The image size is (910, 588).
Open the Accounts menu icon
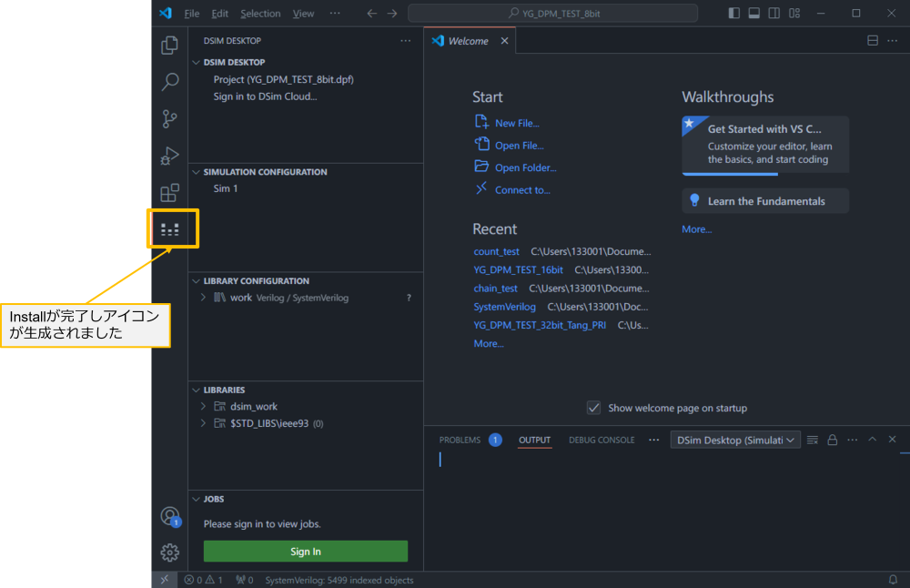pos(170,516)
